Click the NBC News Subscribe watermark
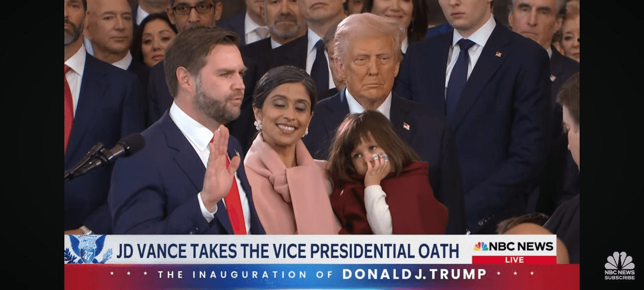This screenshot has width=644, height=290. pyautogui.click(x=619, y=265)
